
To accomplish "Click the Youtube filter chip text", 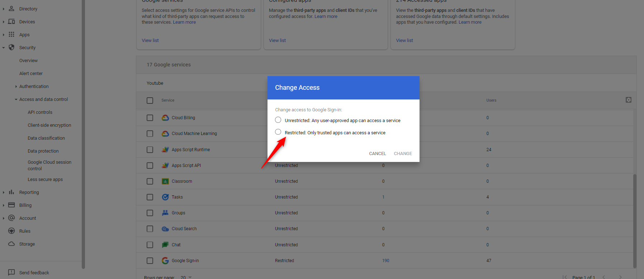I will tap(155, 83).
